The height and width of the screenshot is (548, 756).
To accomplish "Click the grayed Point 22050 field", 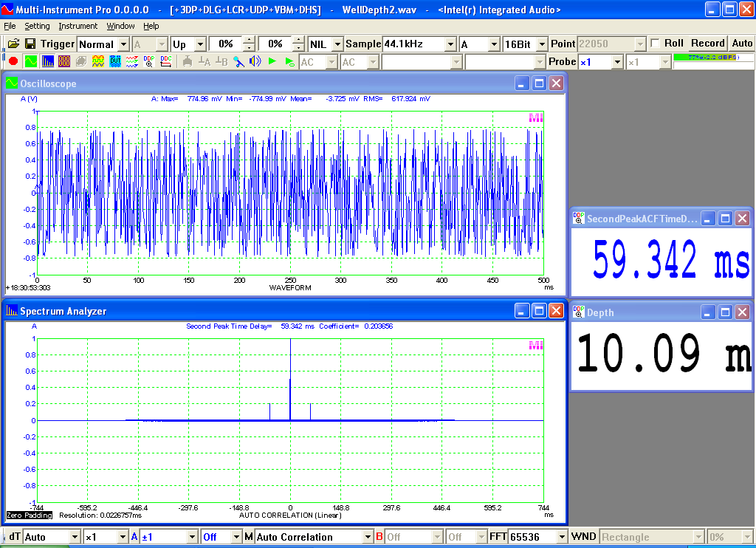I will tap(607, 44).
